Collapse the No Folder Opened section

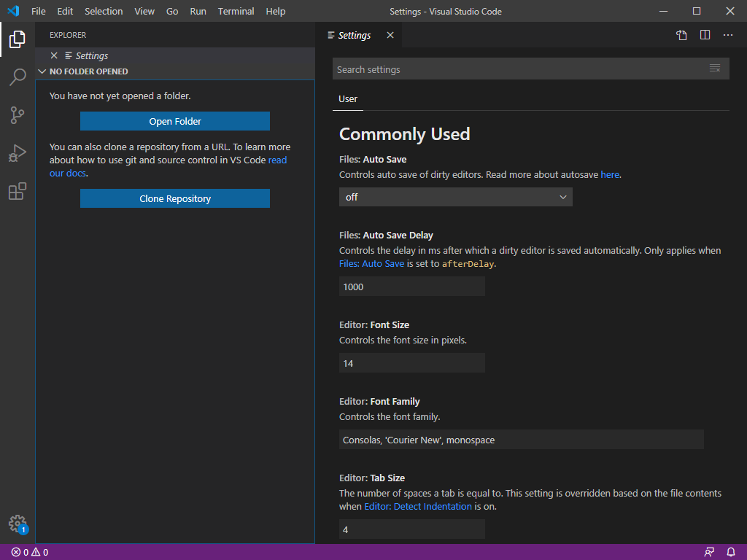[x=42, y=71]
